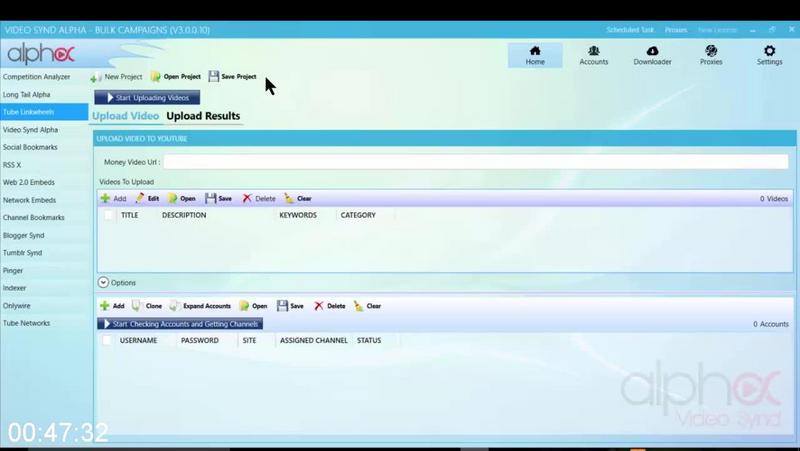Open the Settings gear
The height and width of the screenshot is (451, 800).
point(769,55)
